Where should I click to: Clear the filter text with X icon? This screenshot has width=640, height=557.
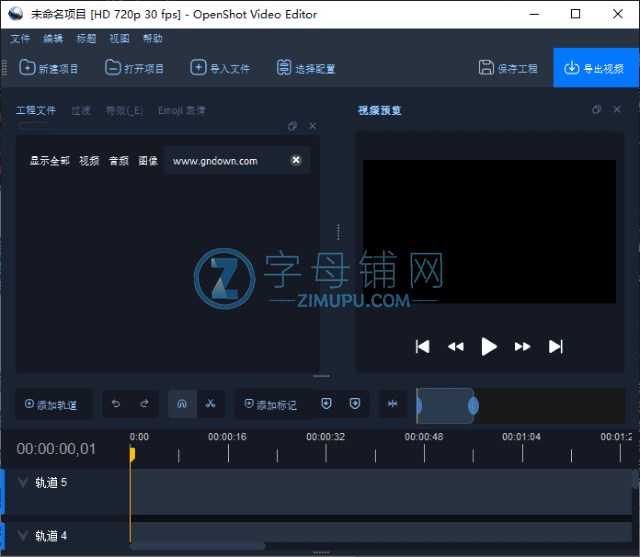(296, 160)
